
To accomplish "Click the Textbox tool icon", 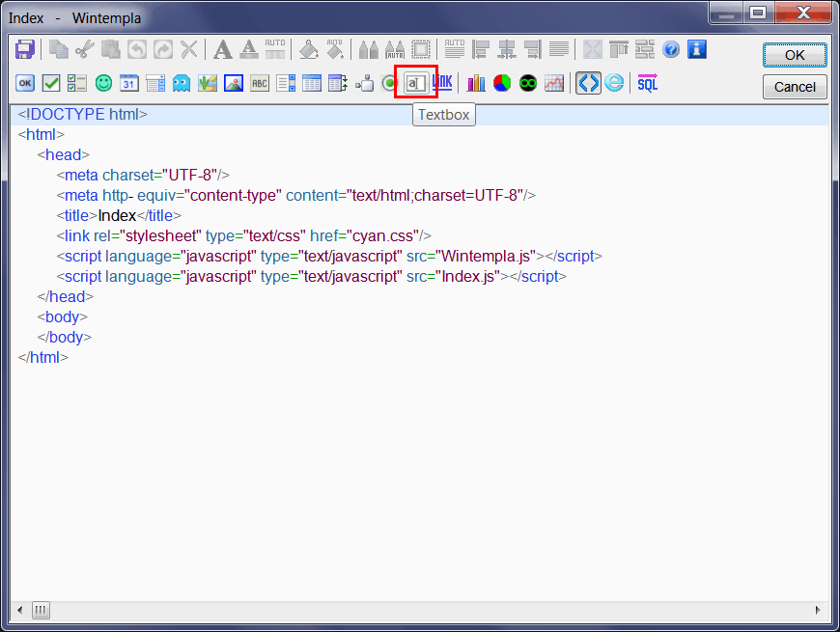I will pos(416,83).
